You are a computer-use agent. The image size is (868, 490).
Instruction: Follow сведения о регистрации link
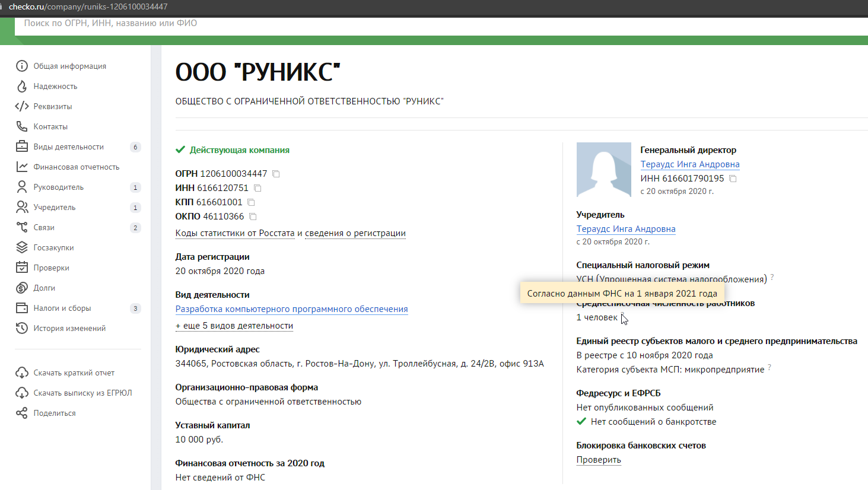click(x=355, y=233)
